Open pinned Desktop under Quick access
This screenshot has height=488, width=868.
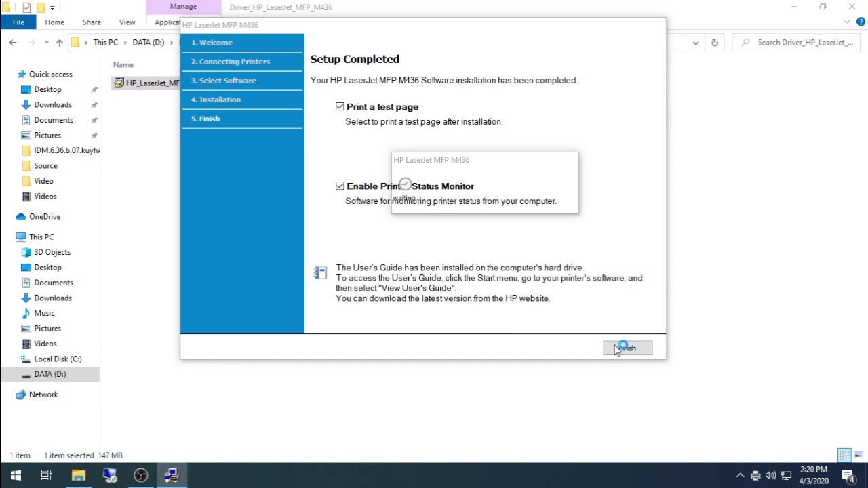tap(47, 89)
